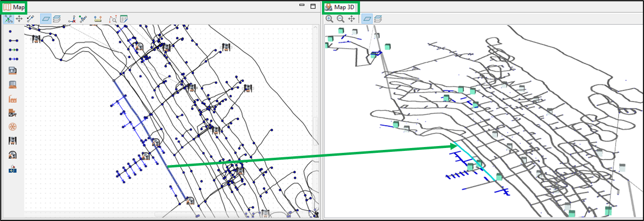Viewport: 644px width, 221px height.
Task: Maximize the Map panel
Action: pos(313,6)
